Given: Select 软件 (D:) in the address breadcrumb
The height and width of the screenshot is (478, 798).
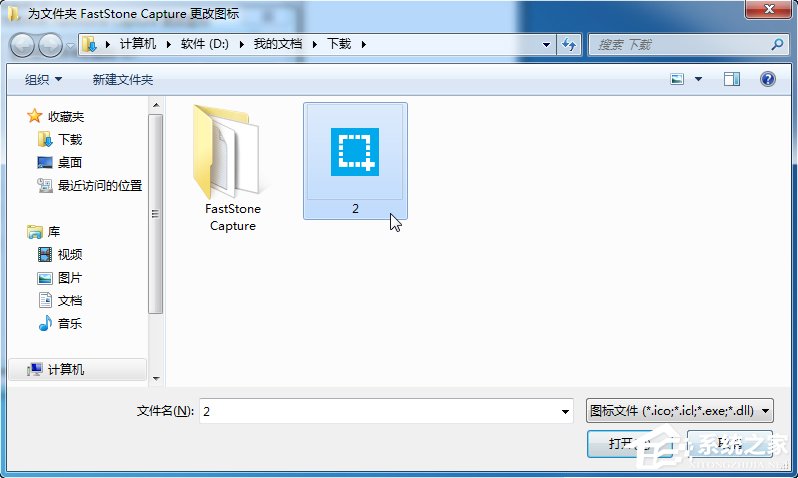Looking at the screenshot, I should 205,44.
